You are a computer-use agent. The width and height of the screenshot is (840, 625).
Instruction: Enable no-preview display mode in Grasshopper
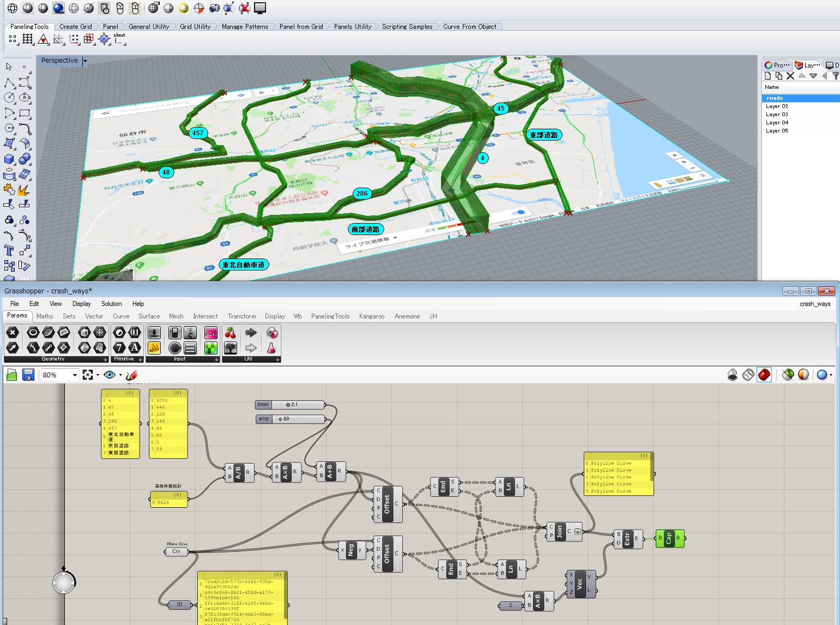pyautogui.click(x=733, y=375)
